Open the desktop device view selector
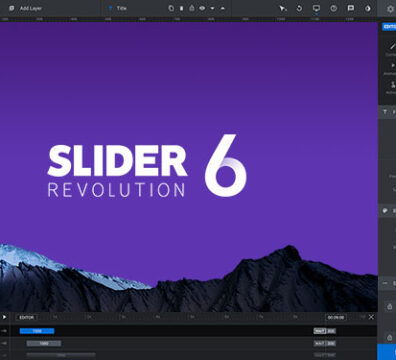 pyautogui.click(x=316, y=8)
